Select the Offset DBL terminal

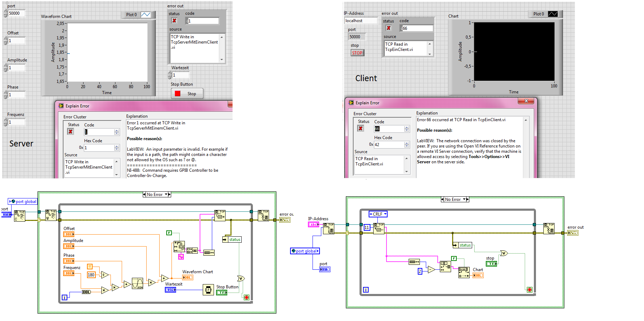click(x=69, y=234)
